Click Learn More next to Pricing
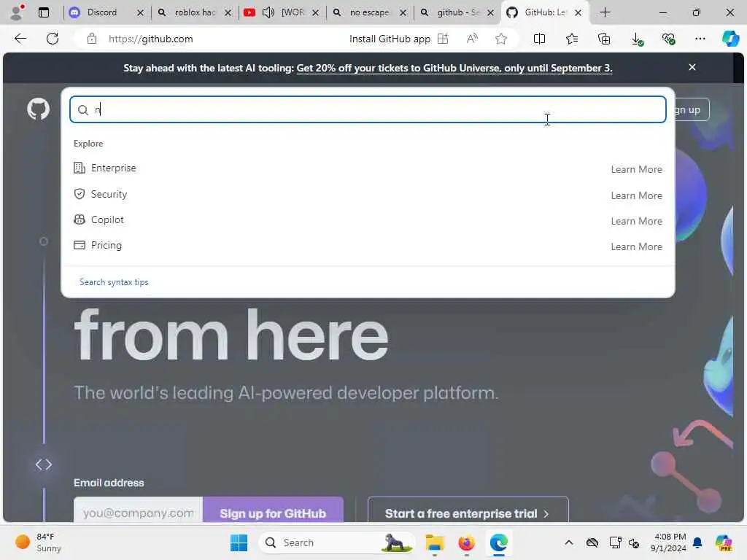747x560 pixels. 636,246
